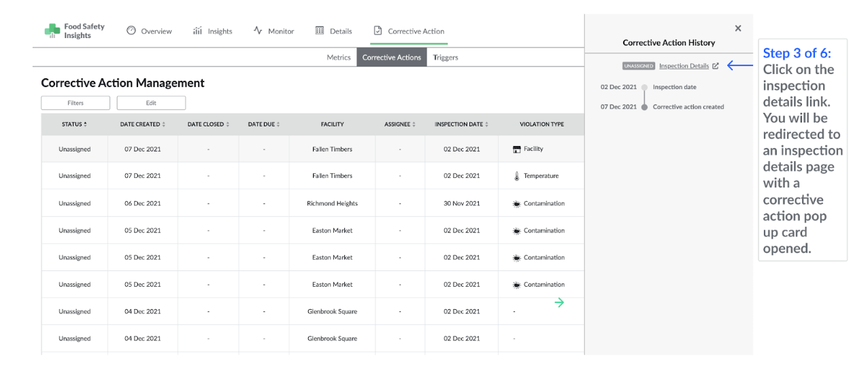
Task: Open the Filters button
Action: [x=76, y=103]
